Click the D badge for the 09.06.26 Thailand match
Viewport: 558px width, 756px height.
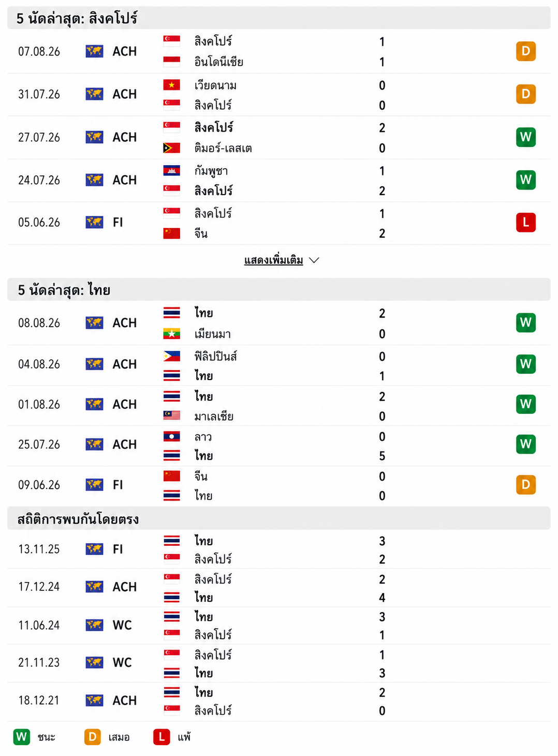(x=525, y=485)
